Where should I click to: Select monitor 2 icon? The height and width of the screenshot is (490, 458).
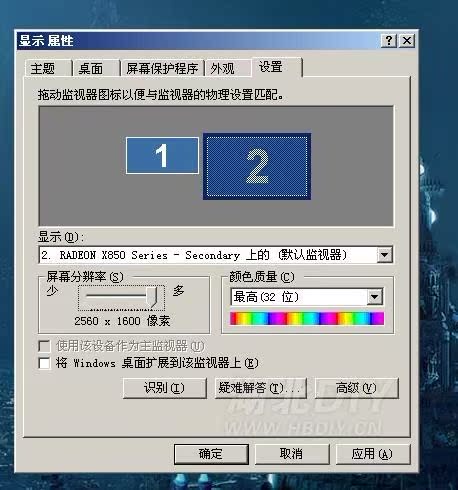[x=257, y=166]
